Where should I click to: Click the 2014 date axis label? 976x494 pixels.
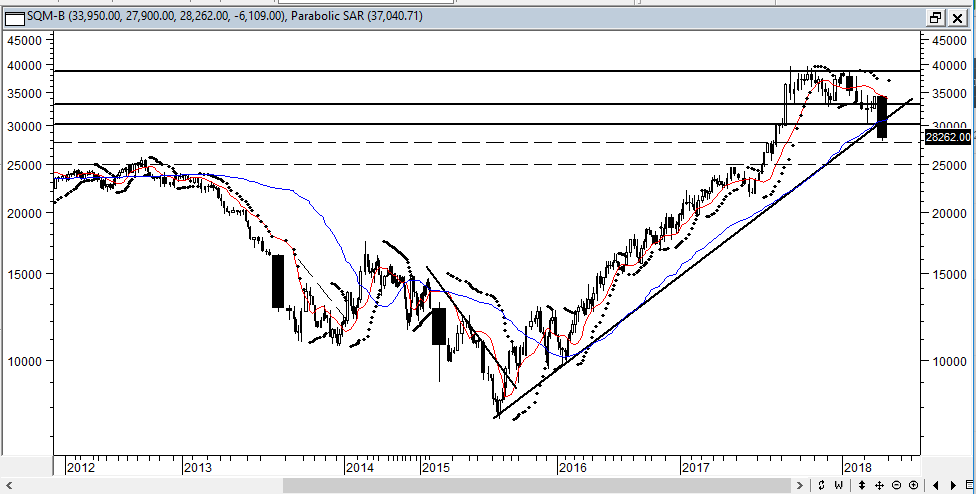pos(360,467)
